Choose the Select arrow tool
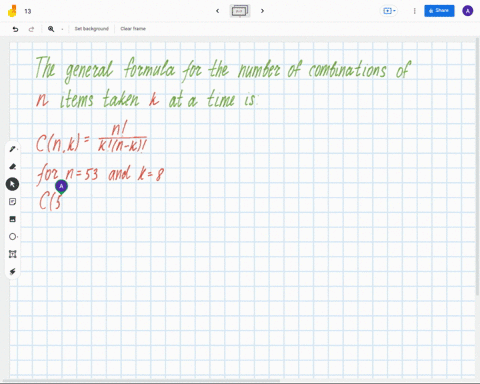Image resolution: width=480 pixels, height=384 pixels. coord(12,184)
